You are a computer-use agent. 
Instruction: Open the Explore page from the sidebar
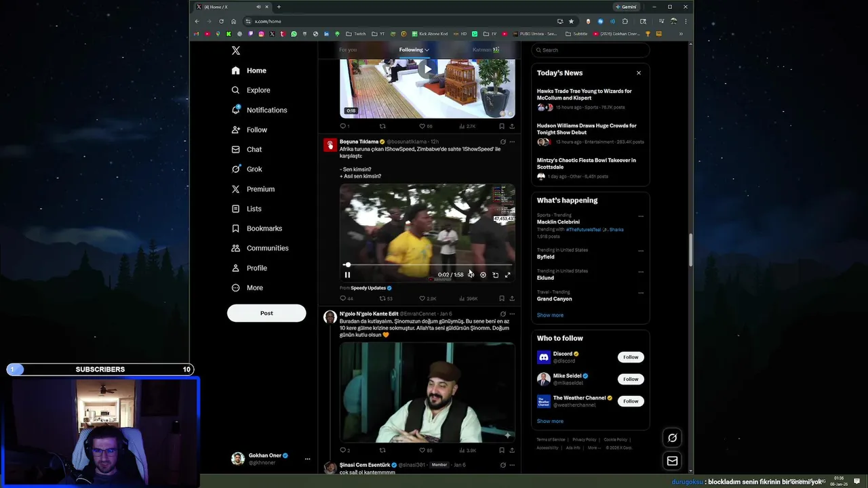point(250,90)
